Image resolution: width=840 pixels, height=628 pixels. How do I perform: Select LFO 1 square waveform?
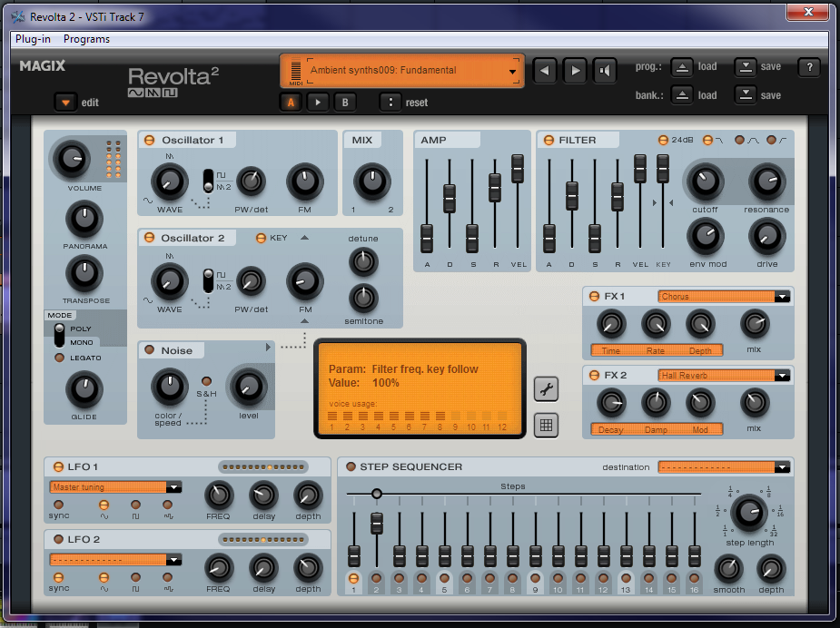(x=135, y=505)
